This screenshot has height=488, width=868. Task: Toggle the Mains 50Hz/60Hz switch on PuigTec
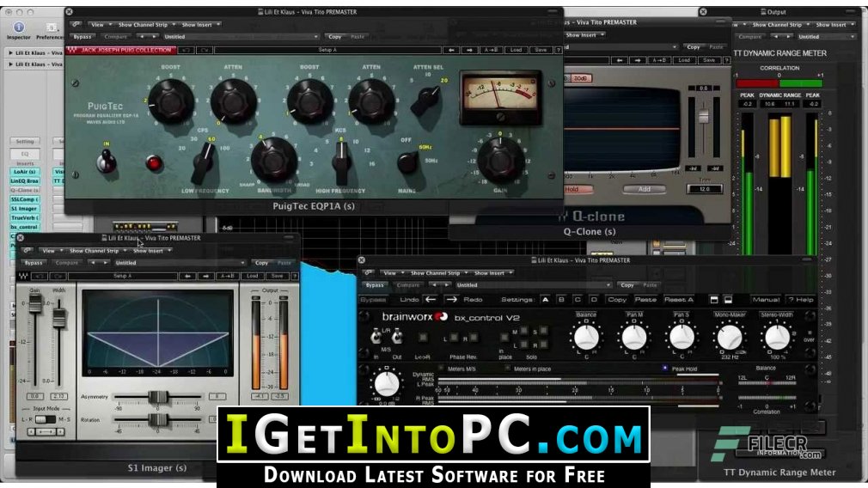[x=408, y=162]
